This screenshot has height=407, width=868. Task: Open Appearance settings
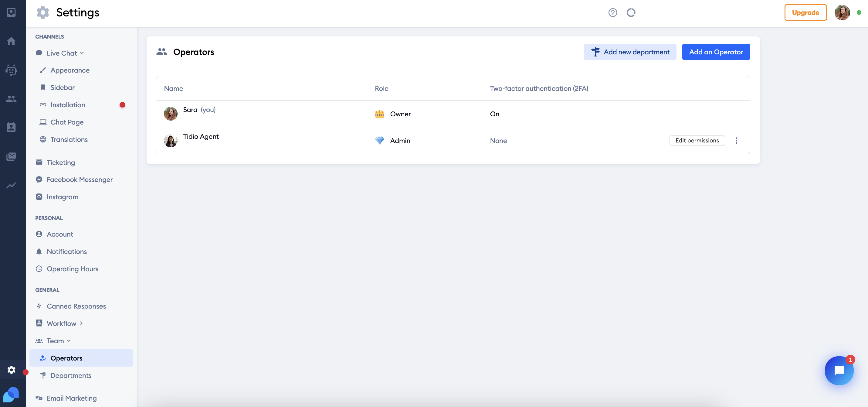tap(70, 70)
